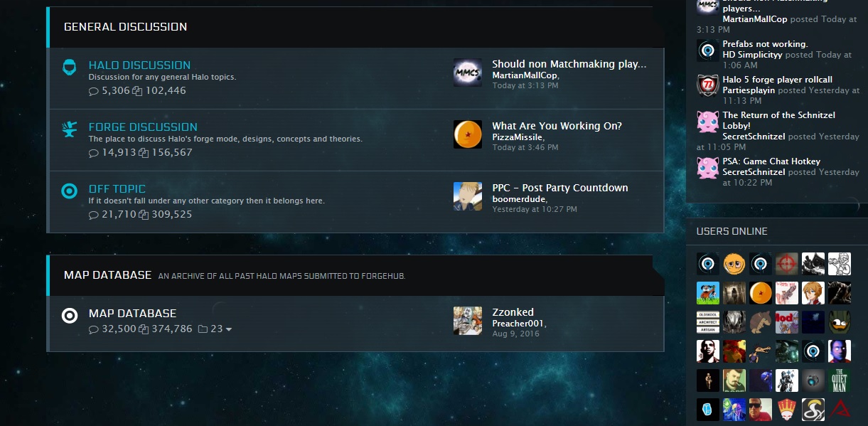Screen dimensions: 868x426
Task: Open the Map Database category header title
Action: (107, 275)
